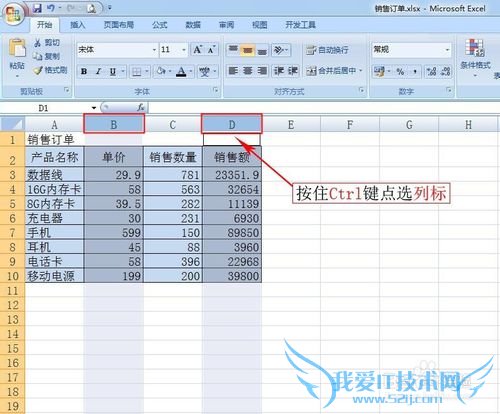Click the insert function fx button

pyautogui.click(x=141, y=107)
